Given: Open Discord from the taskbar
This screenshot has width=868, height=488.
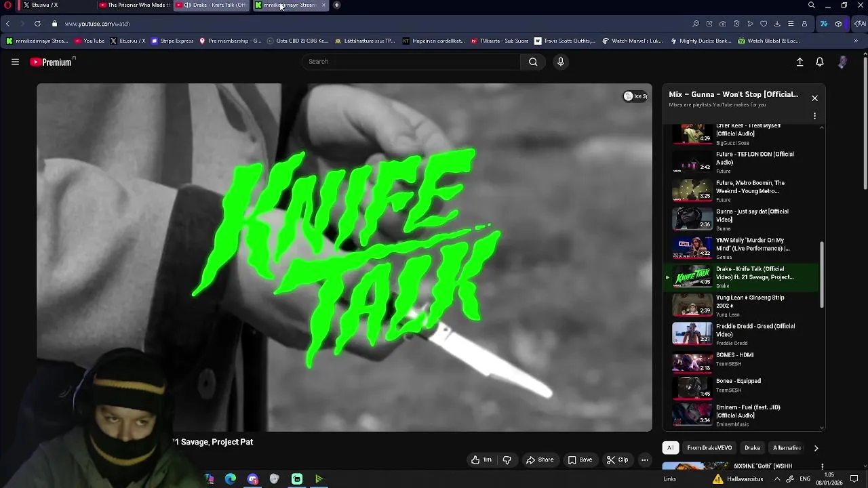Looking at the screenshot, I should point(253,479).
